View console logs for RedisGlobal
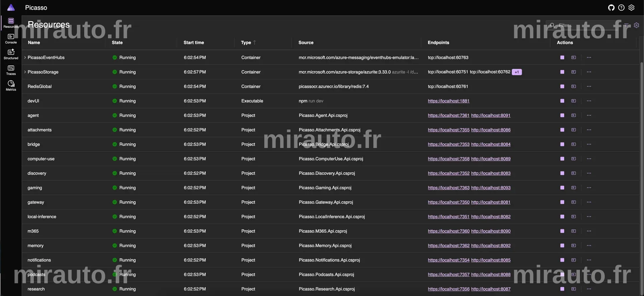This screenshot has height=296, width=644. pos(574,86)
